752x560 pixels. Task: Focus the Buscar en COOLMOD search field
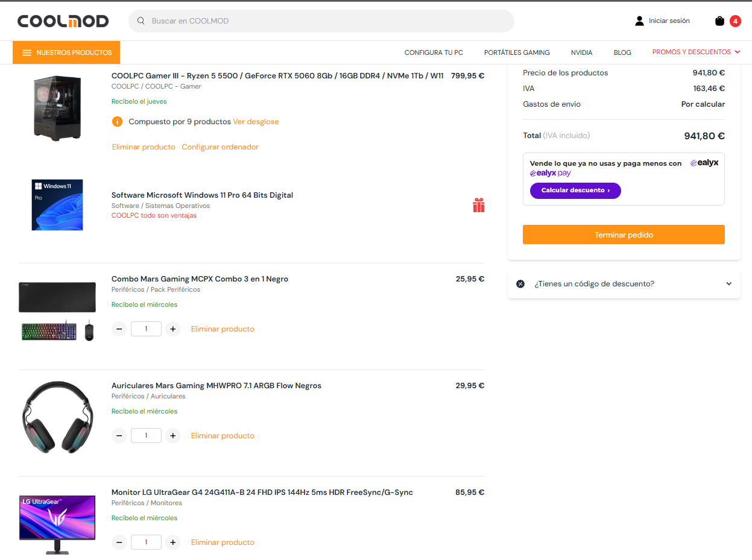pyautogui.click(x=321, y=21)
